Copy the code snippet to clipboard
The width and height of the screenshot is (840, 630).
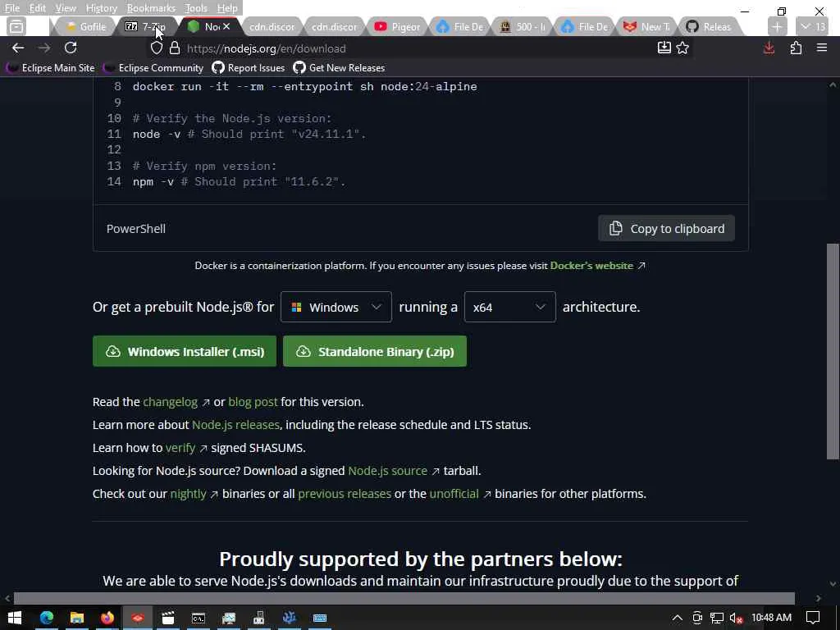pos(666,229)
